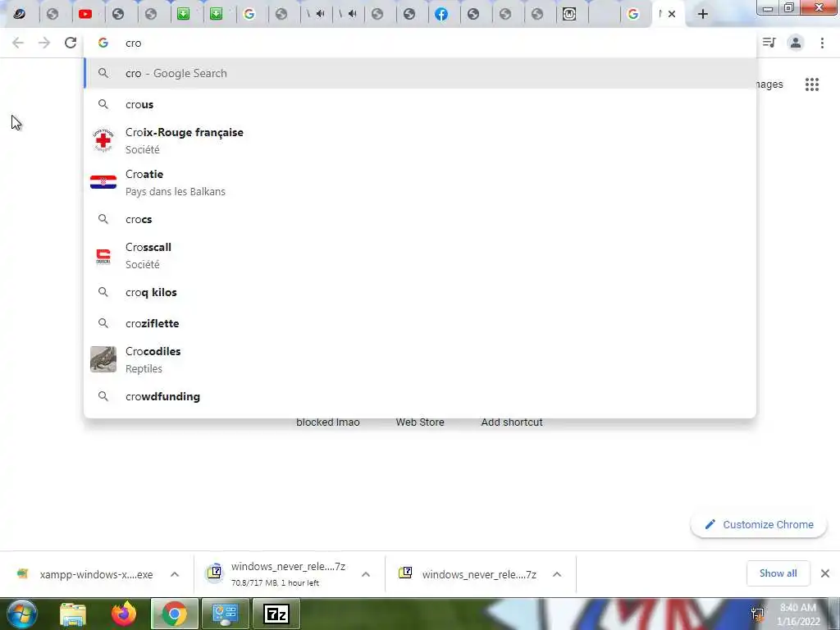
Task: Launch Firefox from the taskbar
Action: [124, 614]
